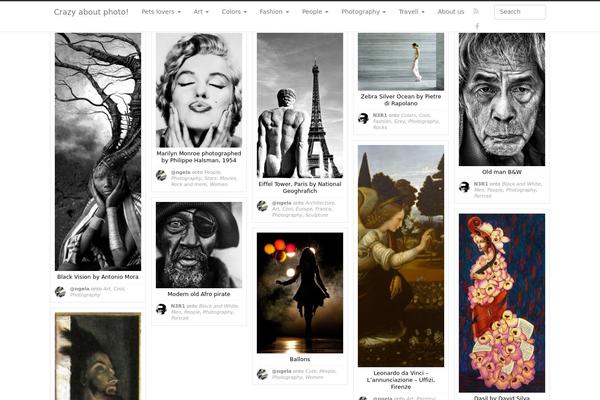Click Zebra Silver Ocean by Pietre di Rapolano title

(401, 100)
